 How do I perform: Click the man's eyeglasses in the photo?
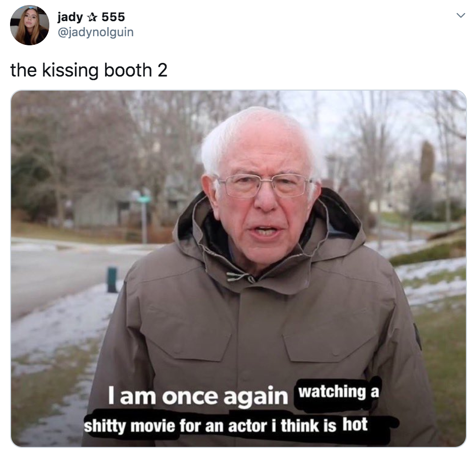[x=265, y=185]
